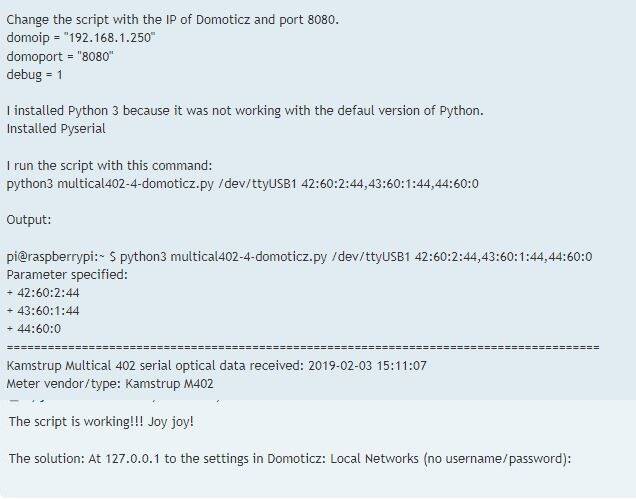Click the 'debug = 1' line

coord(34,75)
